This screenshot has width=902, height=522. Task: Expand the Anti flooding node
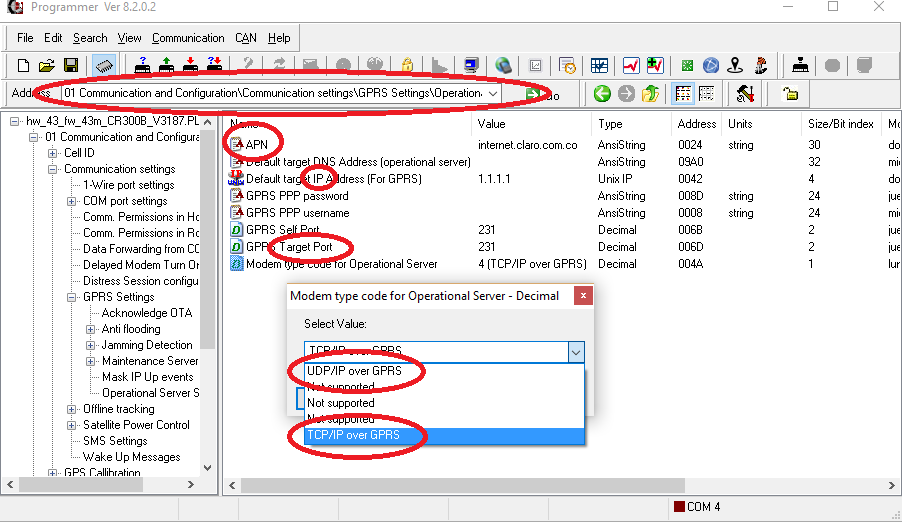pyautogui.click(x=90, y=329)
